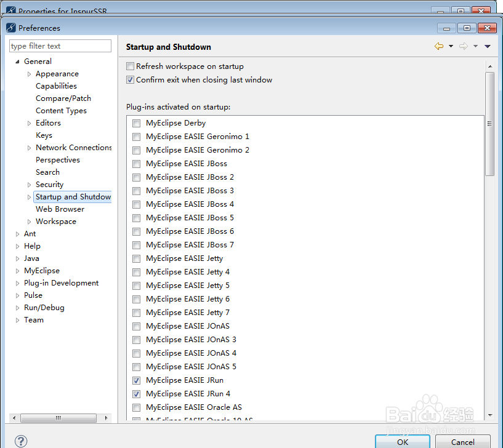Check MyEclipse EASIE Jetty 7
503x448 pixels.
(136, 313)
